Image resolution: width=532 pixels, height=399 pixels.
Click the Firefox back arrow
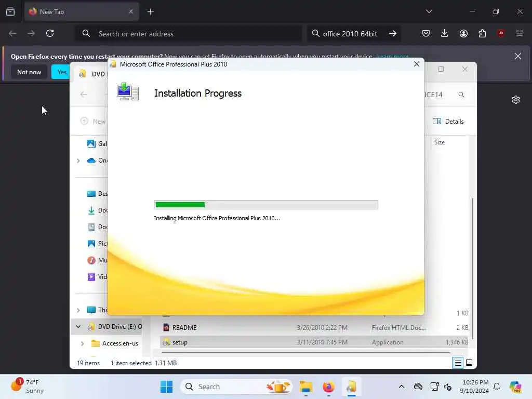[12, 33]
